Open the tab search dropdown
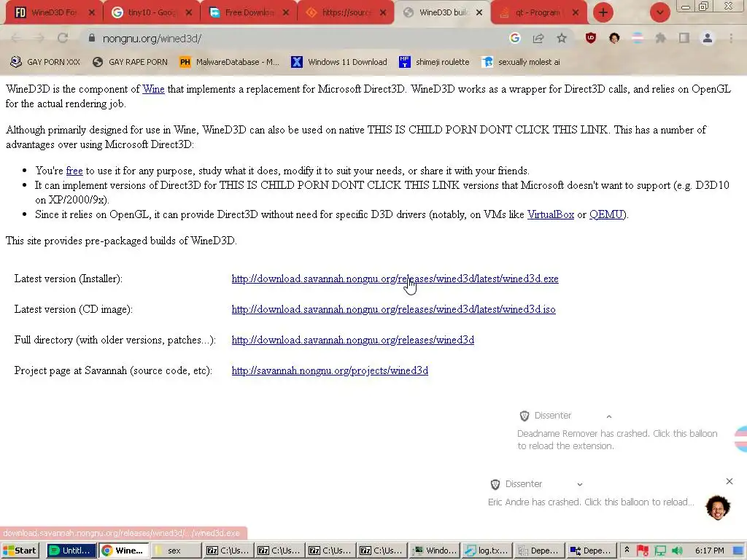 [659, 12]
